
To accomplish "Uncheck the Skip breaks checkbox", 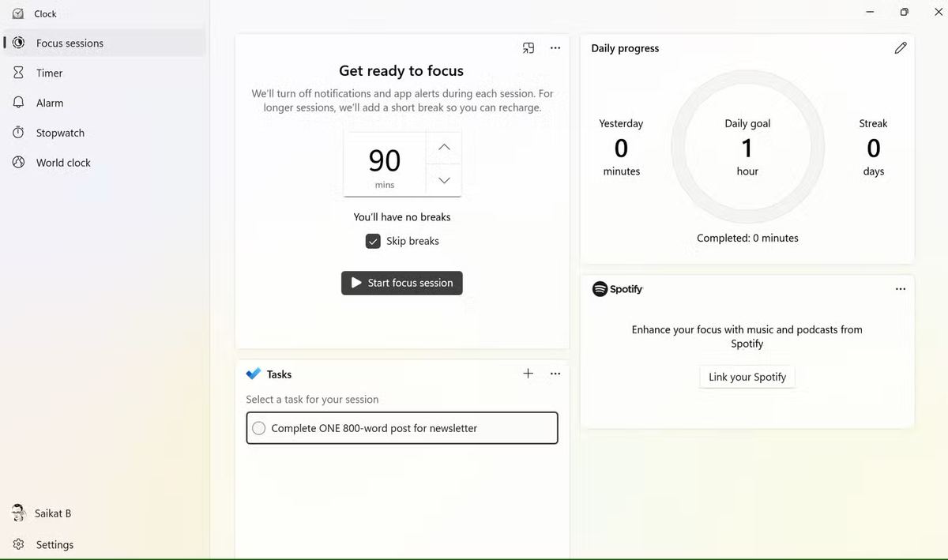I will point(373,241).
